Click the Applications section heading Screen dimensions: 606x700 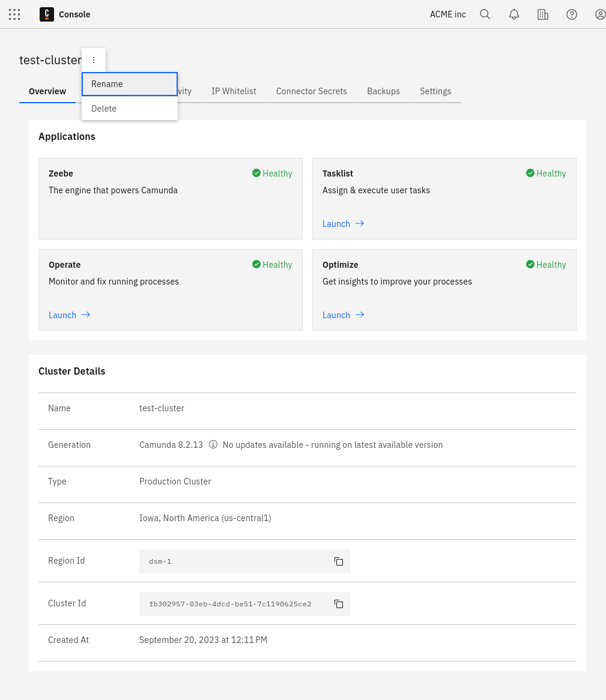[67, 137]
